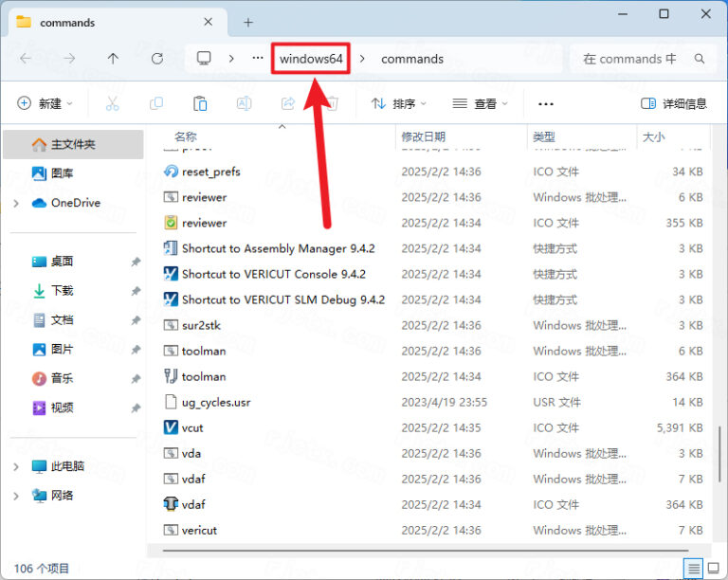Image resolution: width=728 pixels, height=580 pixels.
Task: Add a new tab with plus button
Action: pos(248,22)
